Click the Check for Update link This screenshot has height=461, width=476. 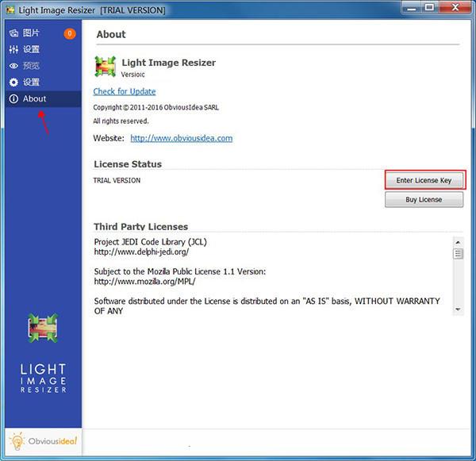125,91
